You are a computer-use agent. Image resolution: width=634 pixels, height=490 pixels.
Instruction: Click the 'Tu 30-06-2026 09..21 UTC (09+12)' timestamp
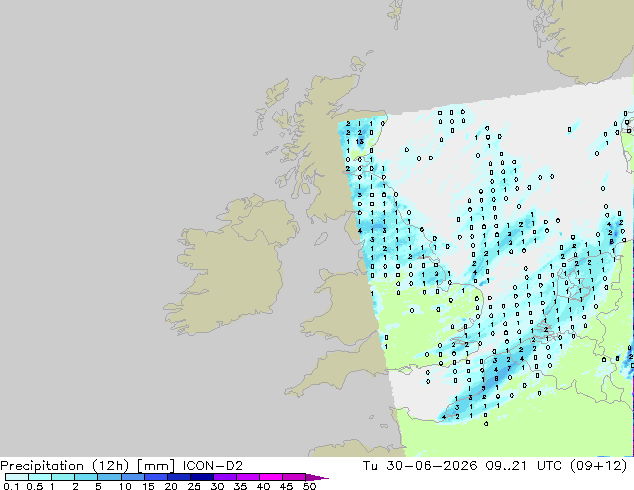tap(495, 466)
